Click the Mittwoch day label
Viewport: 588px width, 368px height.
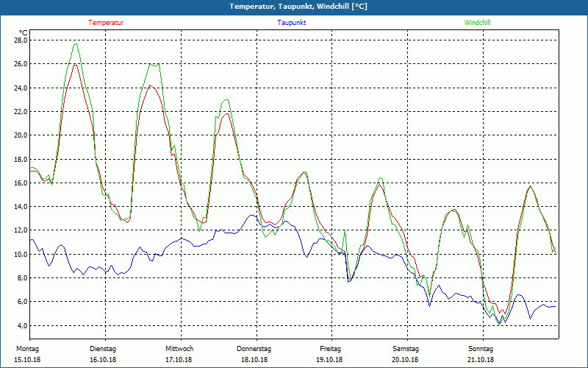(x=179, y=349)
